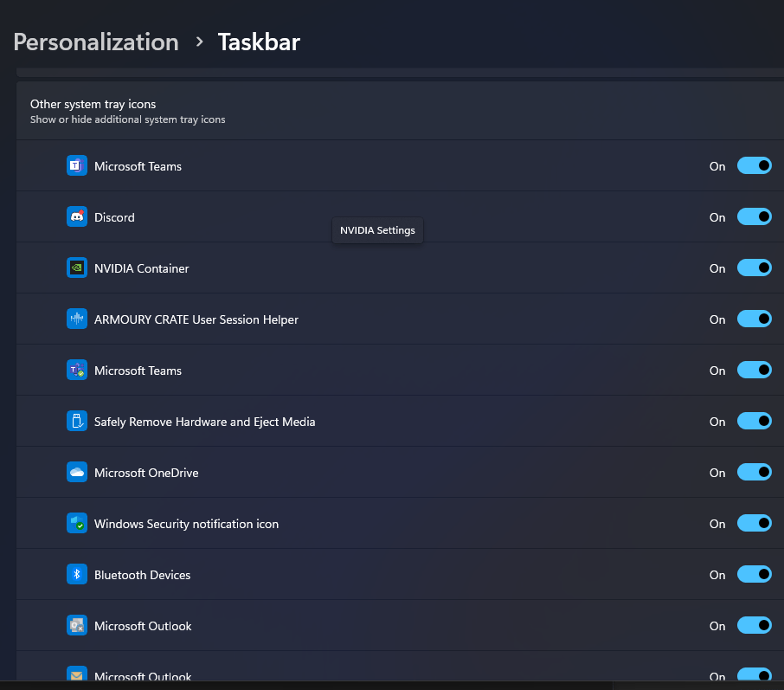Click the On status in OneDrive row
Image resolution: width=784 pixels, height=690 pixels.
717,473
